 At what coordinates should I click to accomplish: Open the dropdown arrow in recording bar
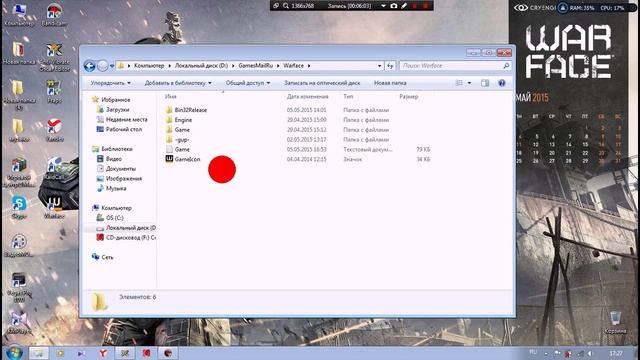pyautogui.click(x=383, y=6)
